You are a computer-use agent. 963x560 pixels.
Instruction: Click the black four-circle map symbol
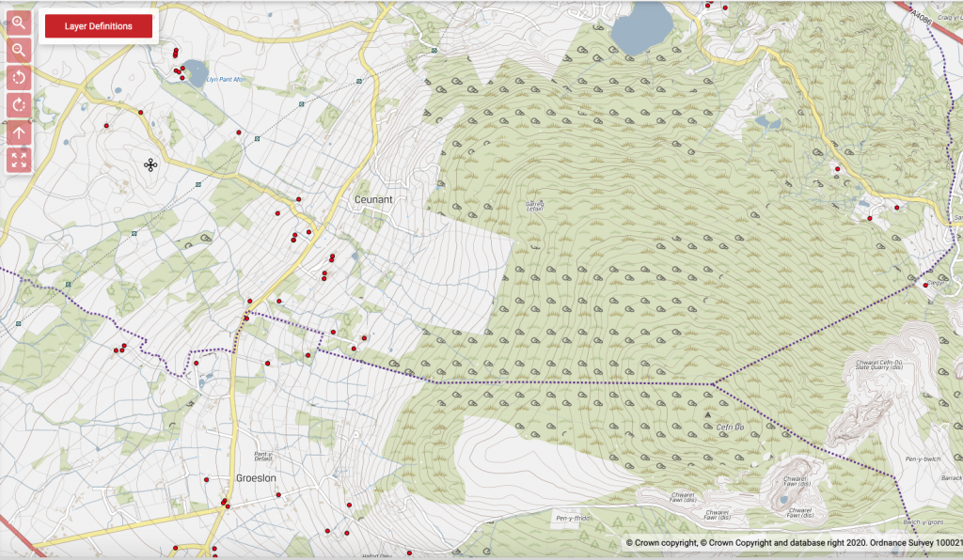pyautogui.click(x=150, y=165)
